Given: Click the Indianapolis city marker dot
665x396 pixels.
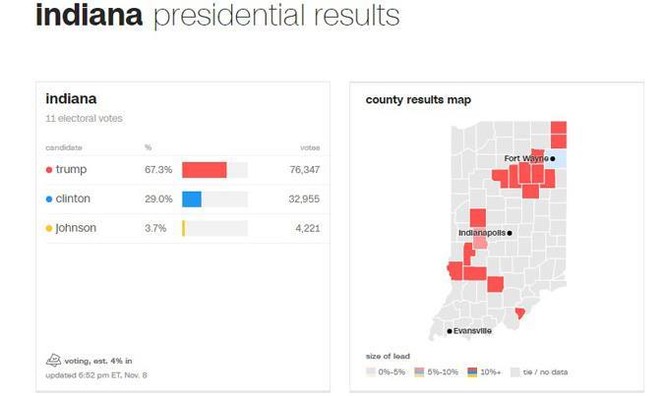Looking at the screenshot, I should click(x=509, y=233).
